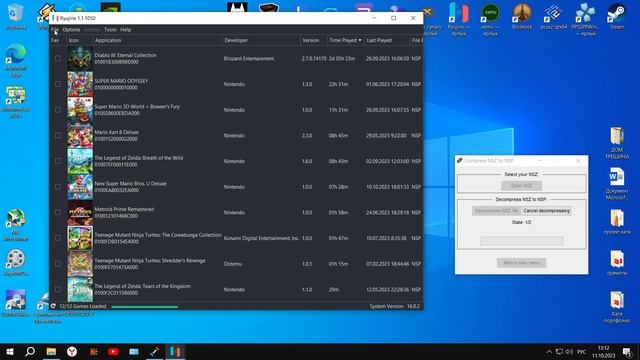Mark New Super Mario Bros. U Deluxe favorite
This screenshot has width=640, height=360.
(58, 187)
